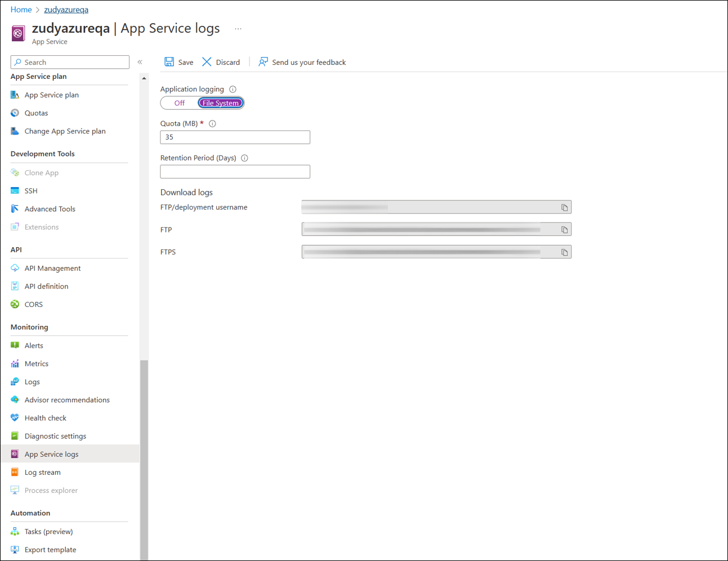Click the sidebar Search box
The height and width of the screenshot is (561, 728).
point(70,62)
